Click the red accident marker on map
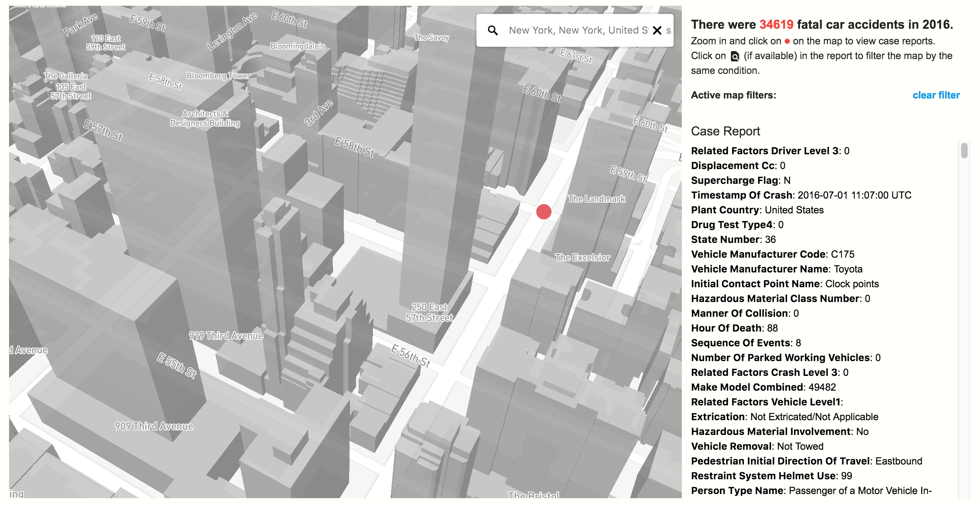The image size is (980, 508). tap(543, 212)
